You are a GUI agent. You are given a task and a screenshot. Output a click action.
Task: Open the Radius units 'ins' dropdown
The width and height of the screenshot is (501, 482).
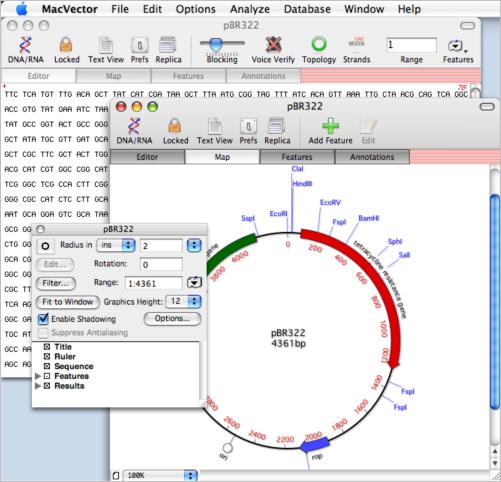(116, 245)
